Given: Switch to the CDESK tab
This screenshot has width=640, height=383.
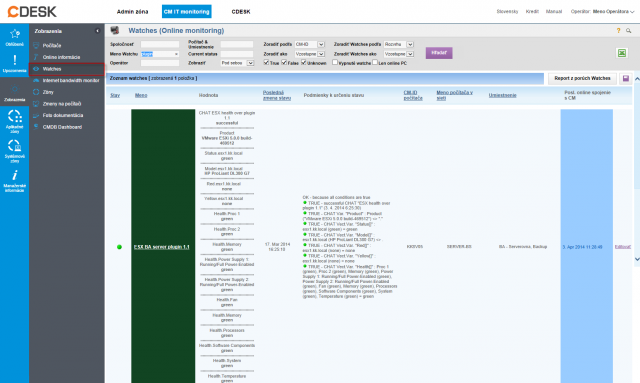Looking at the screenshot, I should 241,11.
